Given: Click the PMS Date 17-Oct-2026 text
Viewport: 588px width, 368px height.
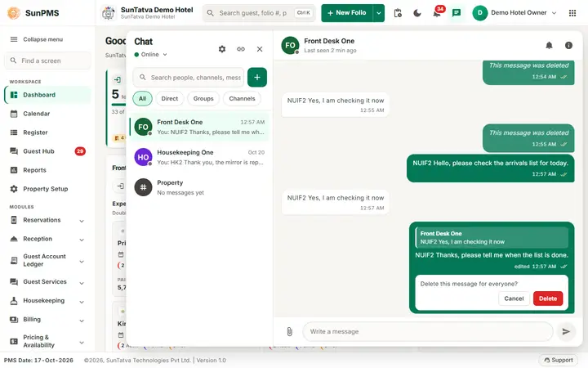Looking at the screenshot, I should tap(38, 361).
